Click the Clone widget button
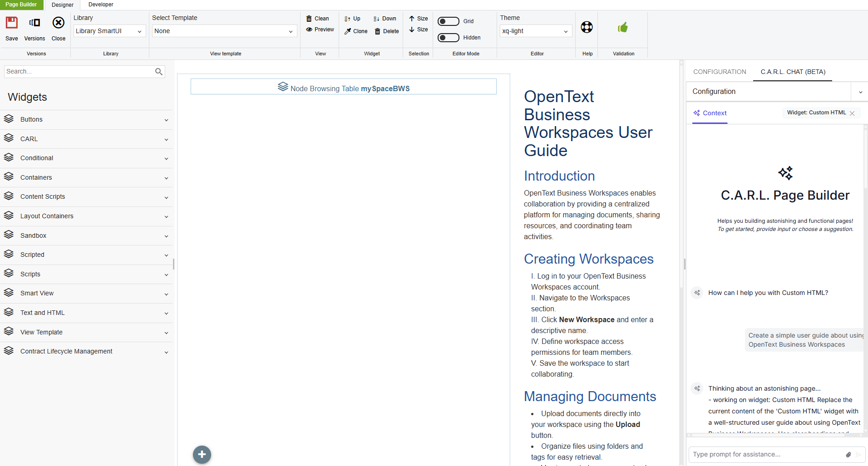Image resolution: width=868 pixels, height=466 pixels. coord(356,31)
